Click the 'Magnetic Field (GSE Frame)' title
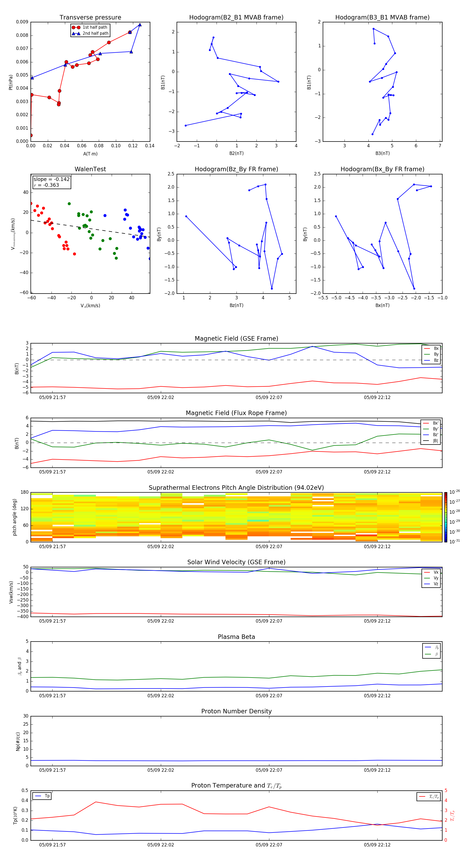473x868 pixels. tap(236, 339)
